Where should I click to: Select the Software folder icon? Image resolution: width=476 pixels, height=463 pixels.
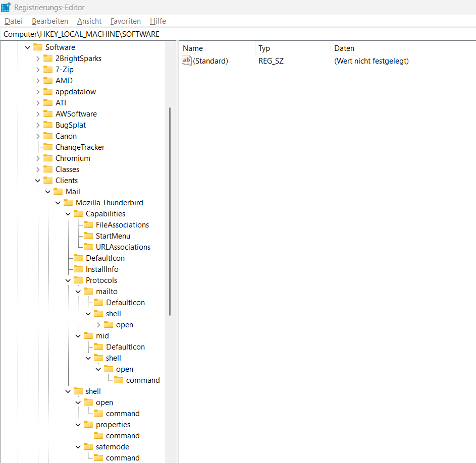(x=38, y=47)
